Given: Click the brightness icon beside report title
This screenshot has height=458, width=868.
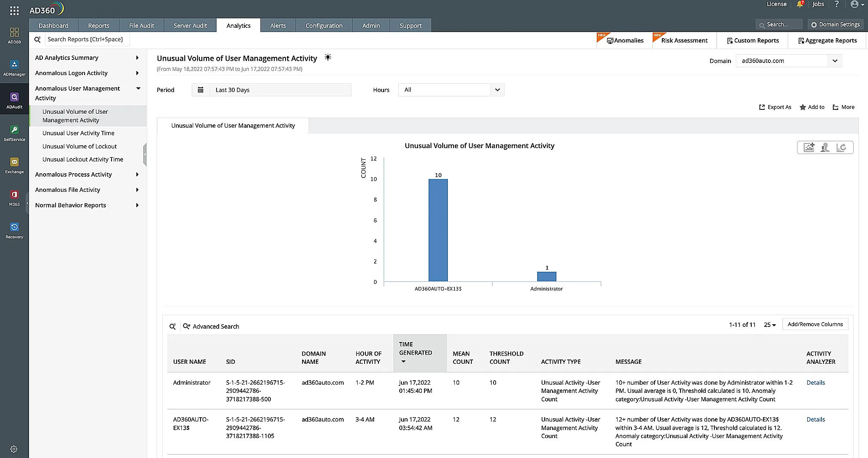Looking at the screenshot, I should (x=328, y=57).
